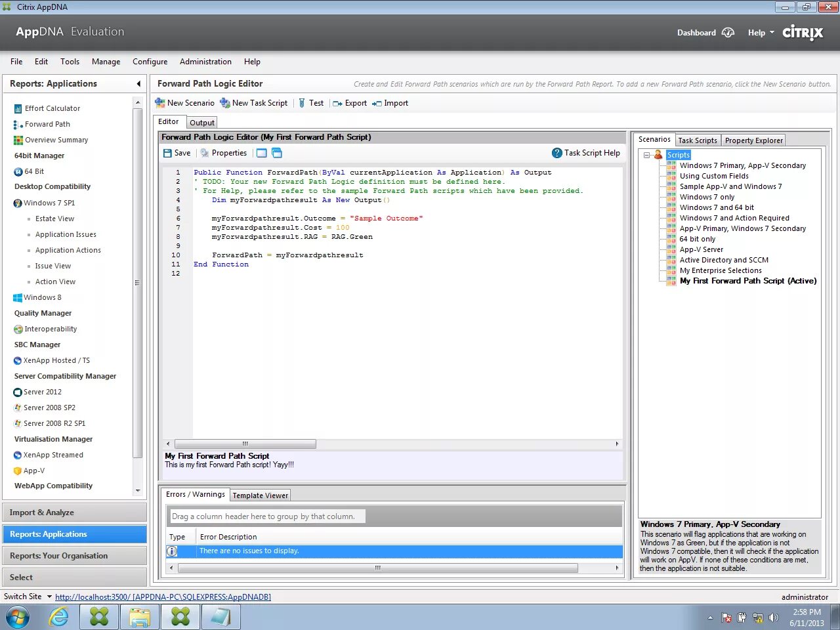Select 'Using Custom Fields' scenario
This screenshot has width=840, height=630.
tap(714, 176)
